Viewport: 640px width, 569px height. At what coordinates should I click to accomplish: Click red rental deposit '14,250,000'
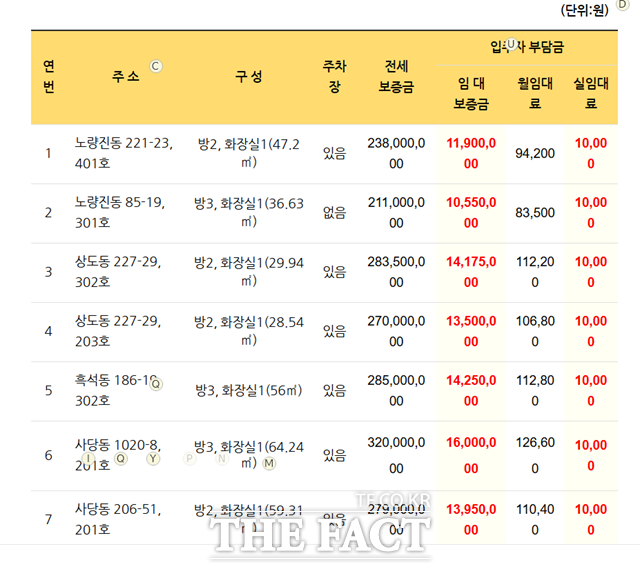point(471,391)
